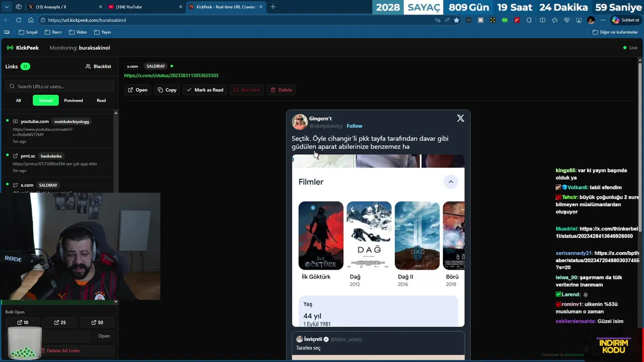Open the browser three-dots settings menu
The image size is (644, 362).
coord(603,20)
